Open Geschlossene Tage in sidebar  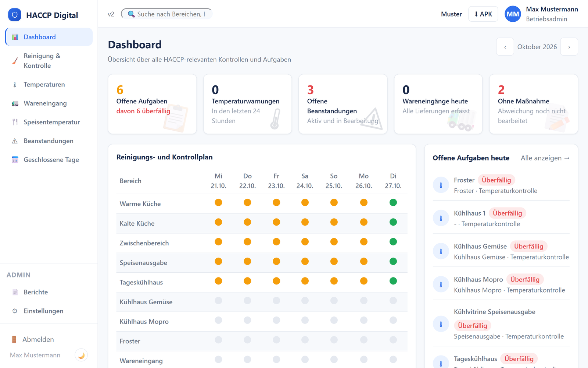tap(49, 160)
